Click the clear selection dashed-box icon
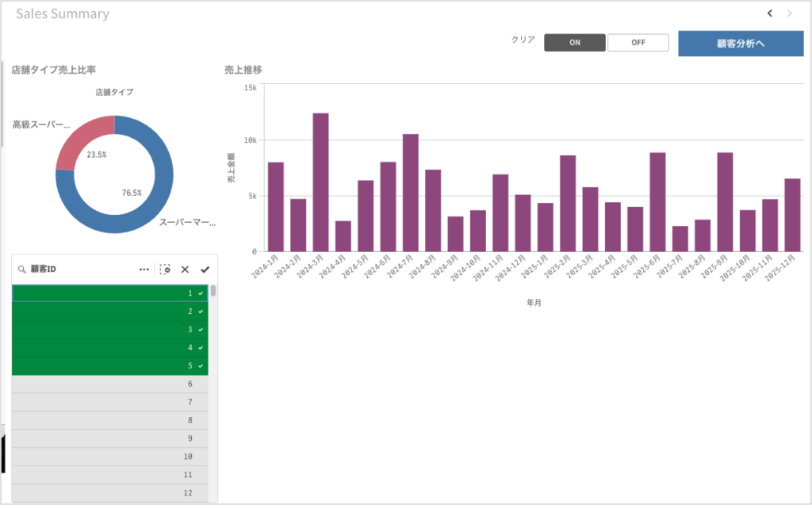 tap(165, 270)
